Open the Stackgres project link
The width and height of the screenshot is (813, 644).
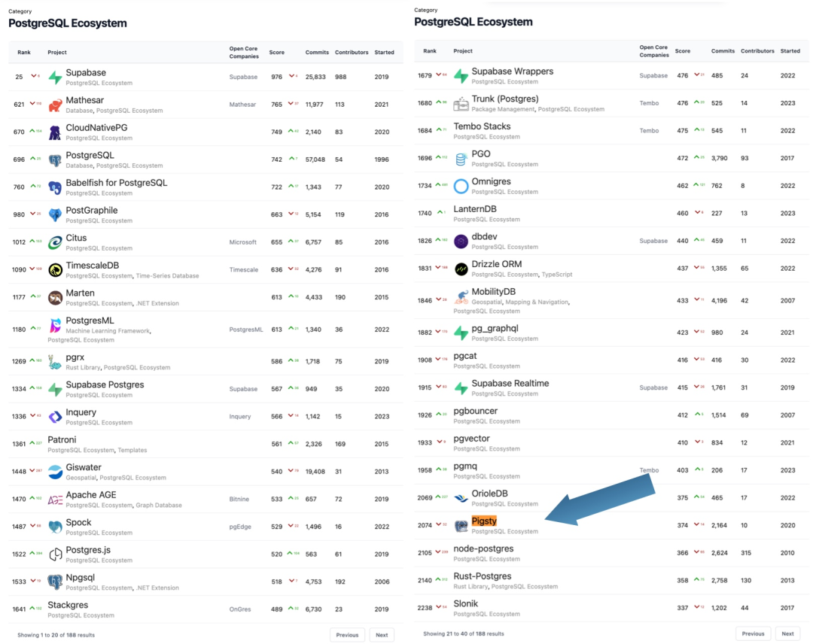(68, 605)
